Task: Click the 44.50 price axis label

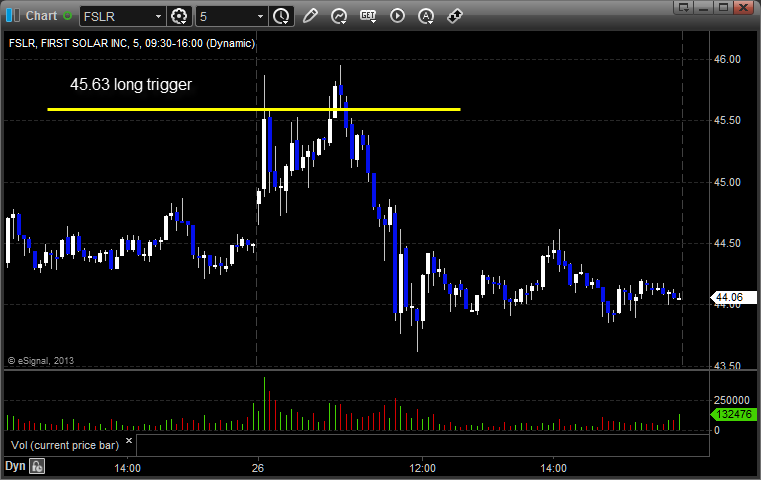Action: pos(727,243)
